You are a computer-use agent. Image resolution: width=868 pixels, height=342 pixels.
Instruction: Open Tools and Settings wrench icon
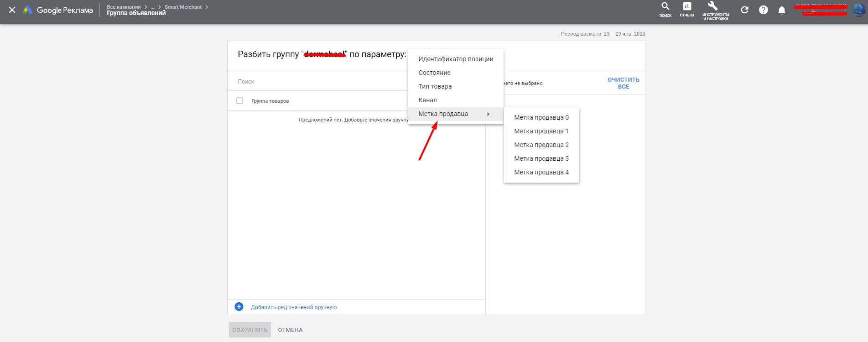712,6
